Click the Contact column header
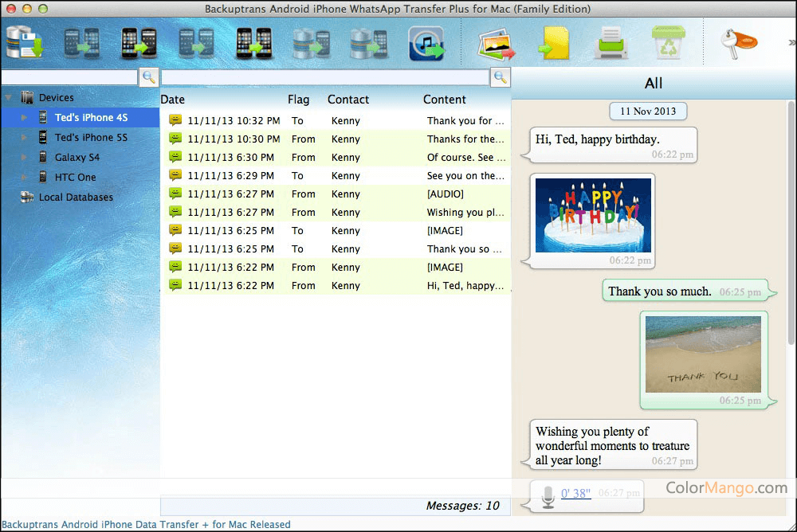Viewport: 797px width, 532px height. (347, 100)
